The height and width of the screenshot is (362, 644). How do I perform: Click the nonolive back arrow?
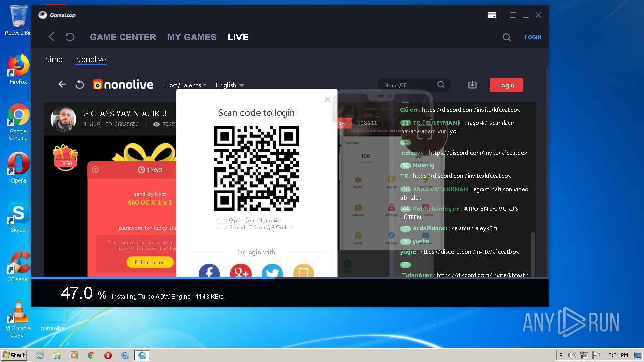62,84
